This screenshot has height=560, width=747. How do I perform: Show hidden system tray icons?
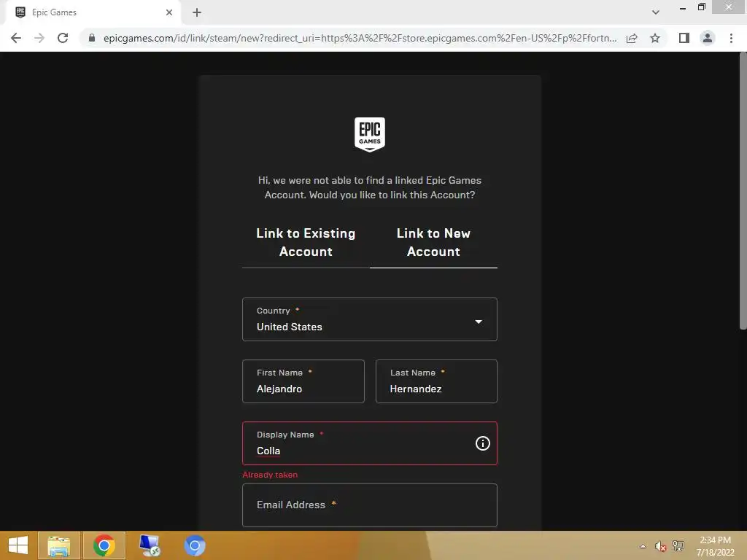(643, 546)
